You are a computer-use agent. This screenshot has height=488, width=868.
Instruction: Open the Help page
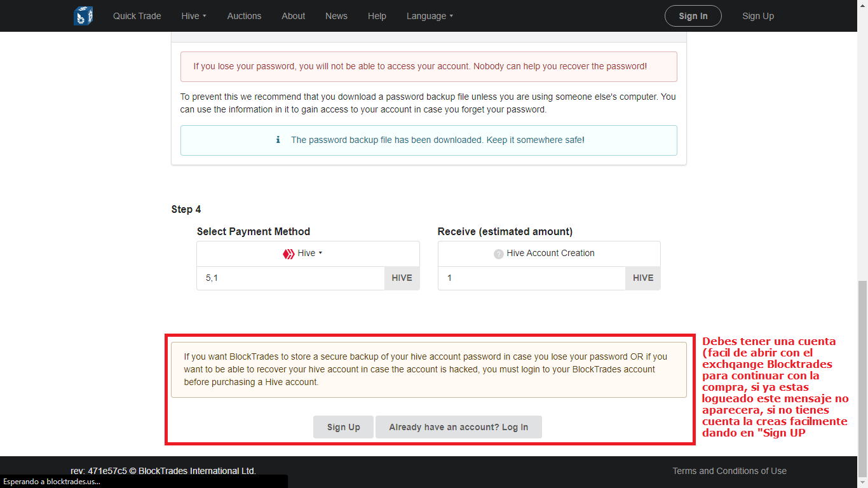(x=377, y=16)
